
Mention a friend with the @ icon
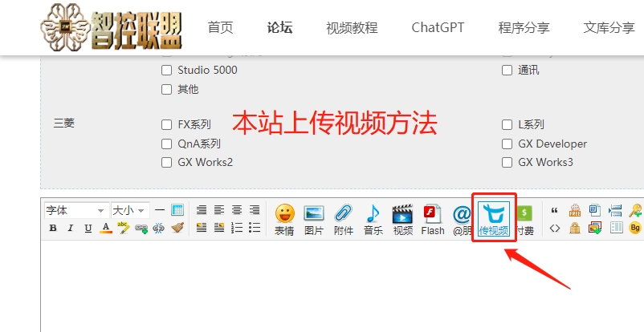462,220
